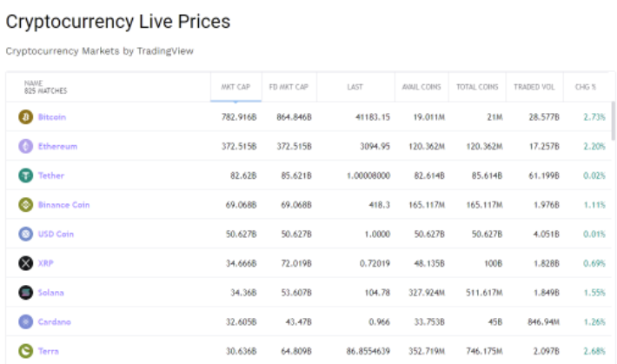Open the USD Coin link
This screenshot has height=364, width=617.
pyautogui.click(x=56, y=235)
